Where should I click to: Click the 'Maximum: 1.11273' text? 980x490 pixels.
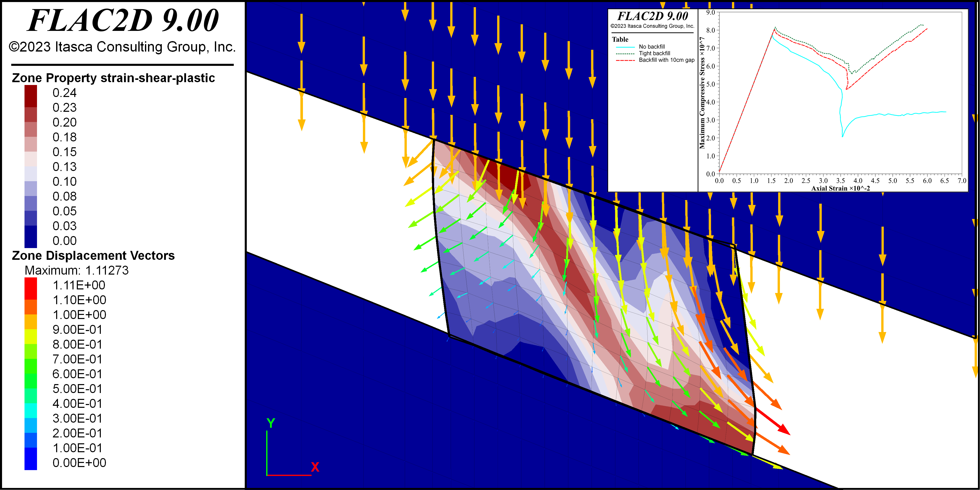(x=77, y=270)
